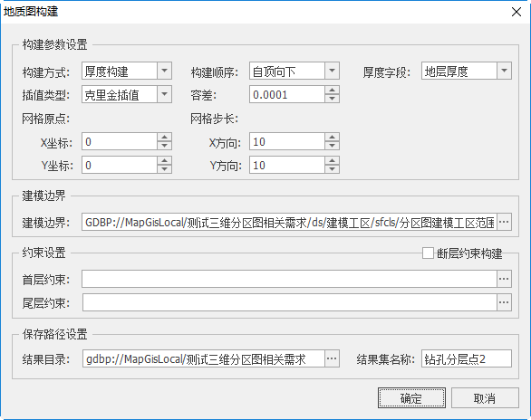Increase 容差 value with up arrow

333,90
